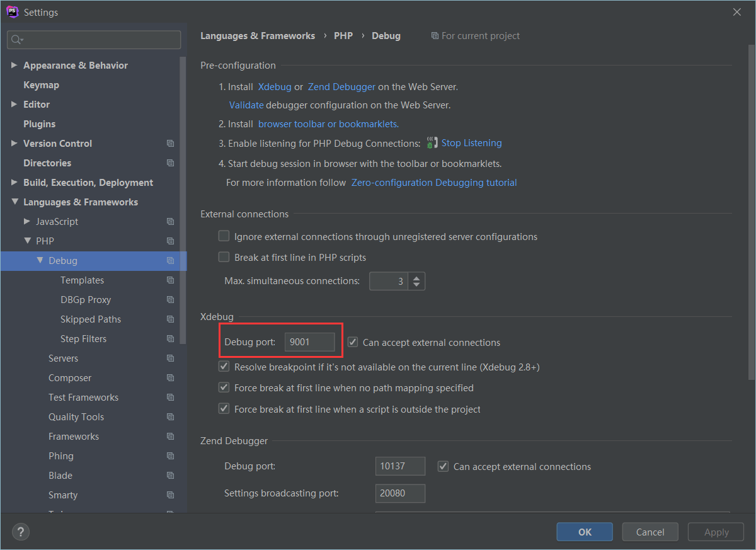Click the Xdebug Debug port field
The width and height of the screenshot is (756, 550).
pos(309,343)
